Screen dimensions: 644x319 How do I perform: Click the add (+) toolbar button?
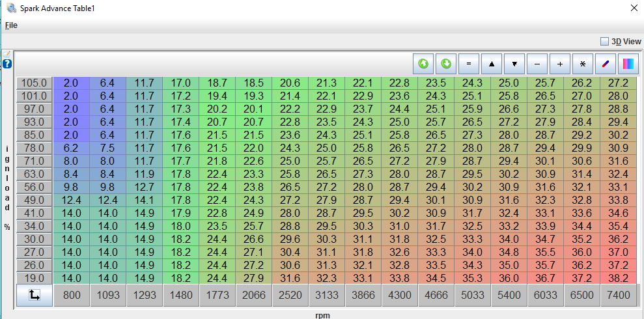pyautogui.click(x=560, y=64)
